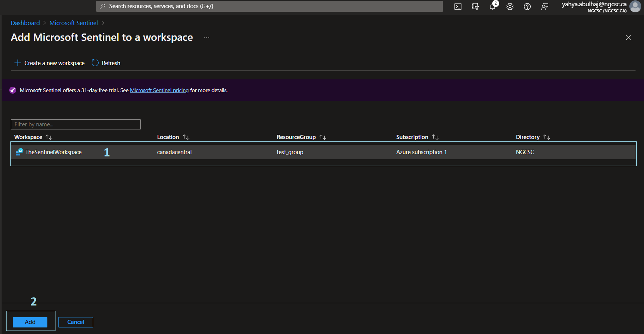Click the Subscription column header
Viewport: 644px width, 334px height.
(x=412, y=137)
